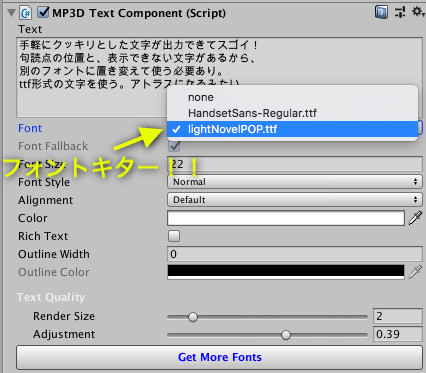Image resolution: width=426 pixels, height=373 pixels.
Task: Choose HandsetSans-Regular.ttf from font list
Action: point(292,113)
